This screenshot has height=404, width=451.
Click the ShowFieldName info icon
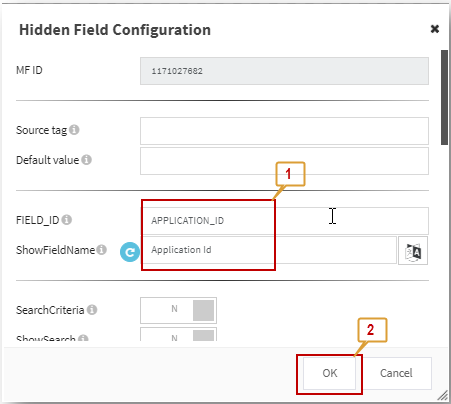[102, 250]
